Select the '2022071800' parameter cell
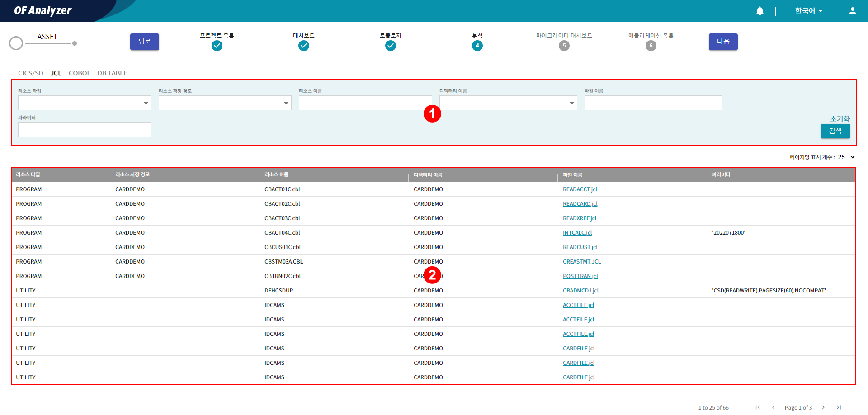Image resolution: width=868 pixels, height=415 pixels. (729, 233)
